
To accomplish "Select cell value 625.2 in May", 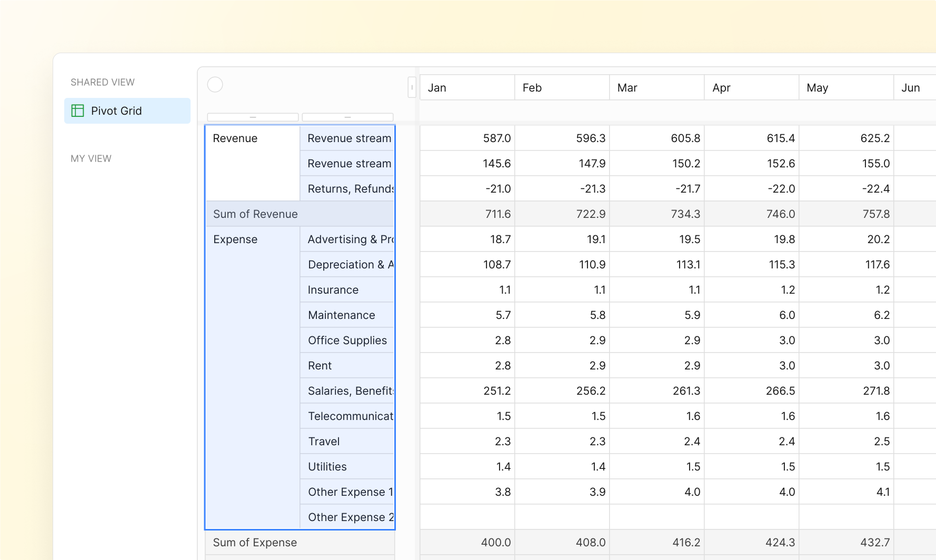I will coord(846,138).
